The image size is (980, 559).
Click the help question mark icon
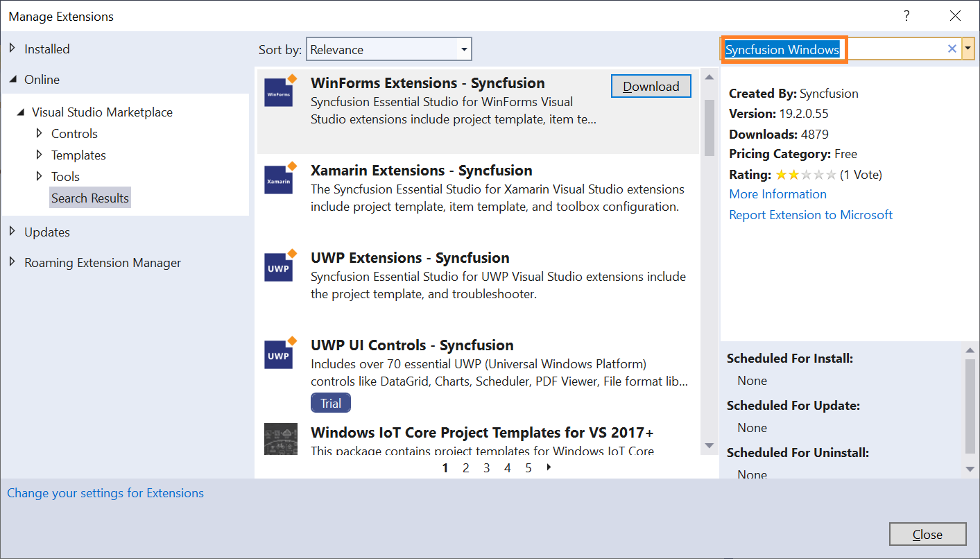tap(906, 15)
